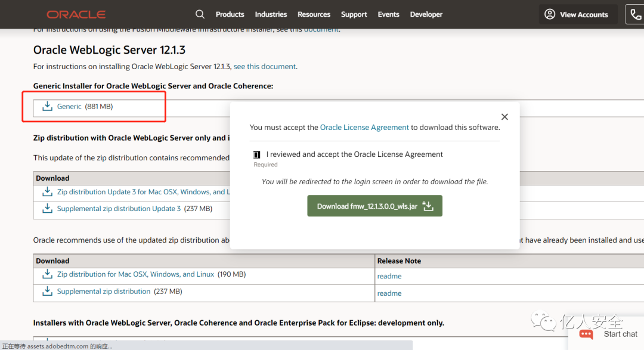Click the '(881 MB)' size text
Screen dimensions: 644x350
(99, 106)
